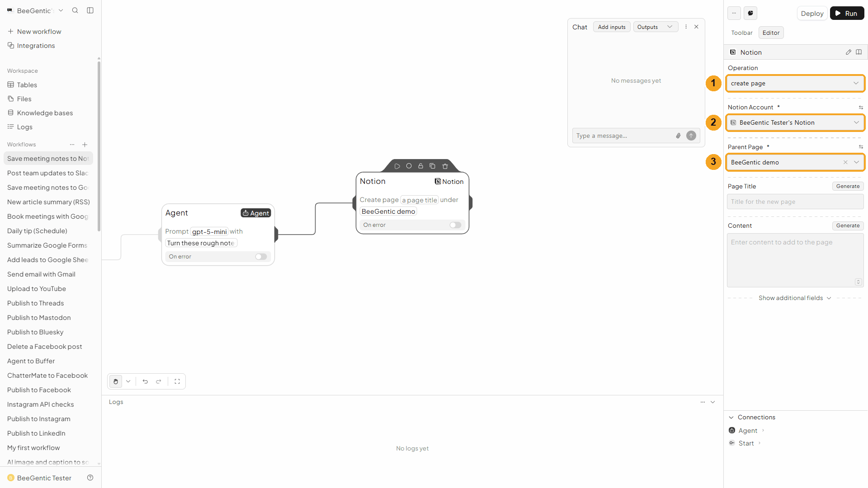Duplicate the Notion node
This screenshot has height=488, width=868.
tap(432, 166)
